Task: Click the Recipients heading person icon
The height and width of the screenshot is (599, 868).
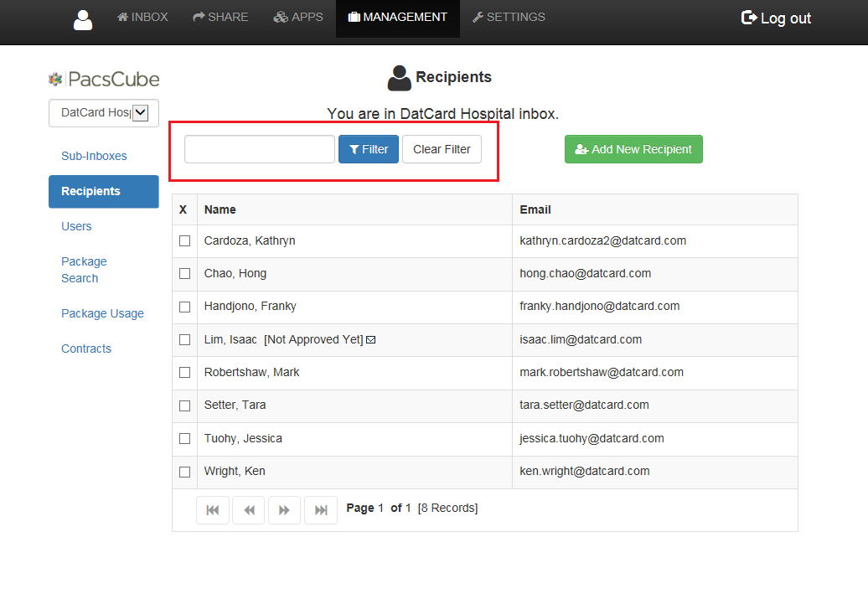Action: tap(399, 78)
